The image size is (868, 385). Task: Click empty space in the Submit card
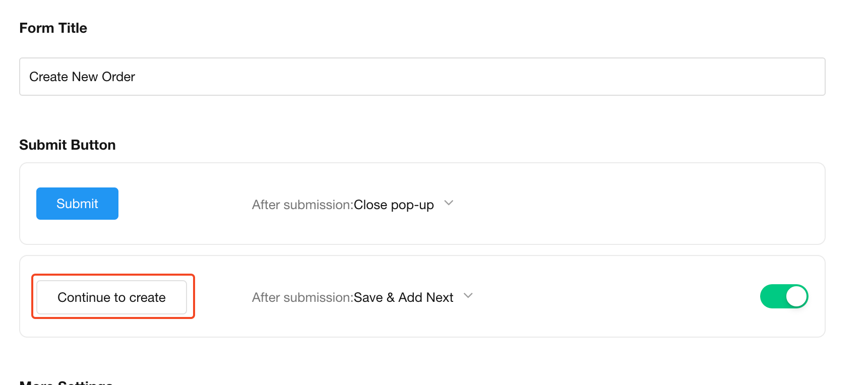tap(630, 204)
